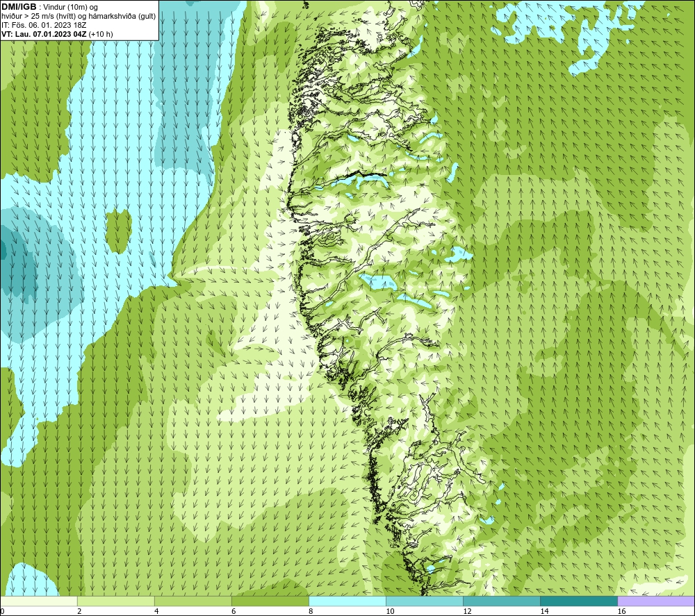Screen dimensions: 695x616
Task: Click the 6–8 m/s dark green swatch
Action: coord(270,601)
